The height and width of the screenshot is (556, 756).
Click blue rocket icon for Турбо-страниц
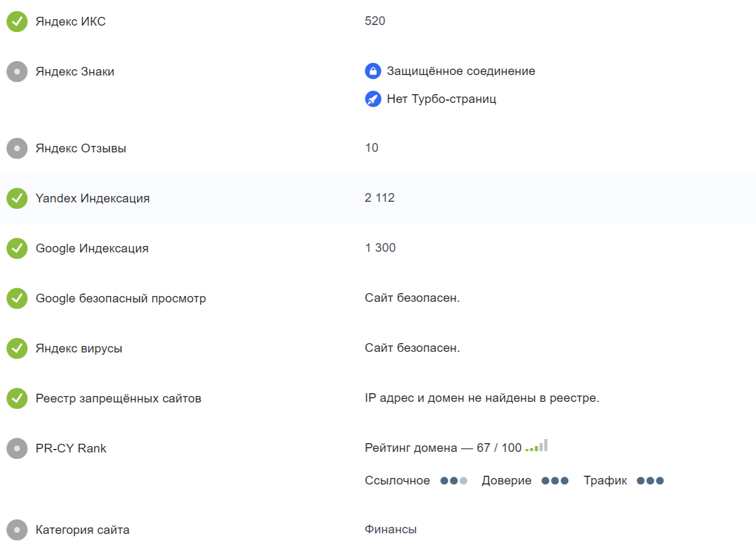[x=373, y=99]
